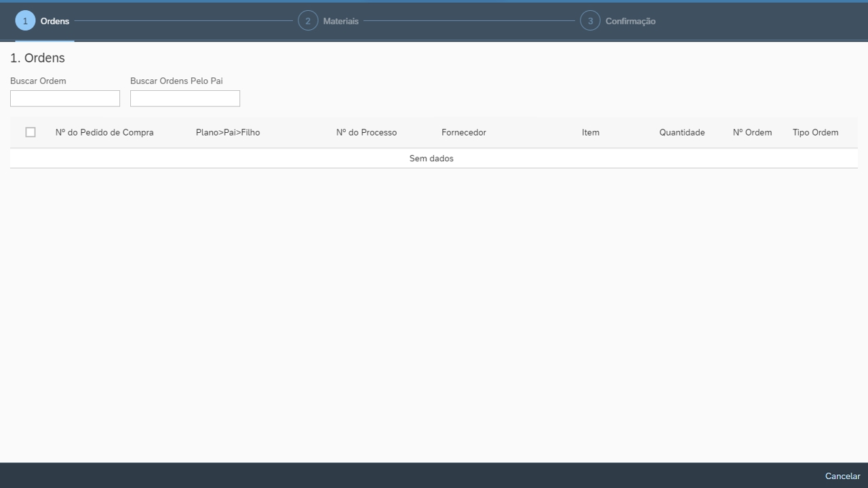
Task: Select the Plano>Pai>Filho column header
Action: pyautogui.click(x=228, y=132)
